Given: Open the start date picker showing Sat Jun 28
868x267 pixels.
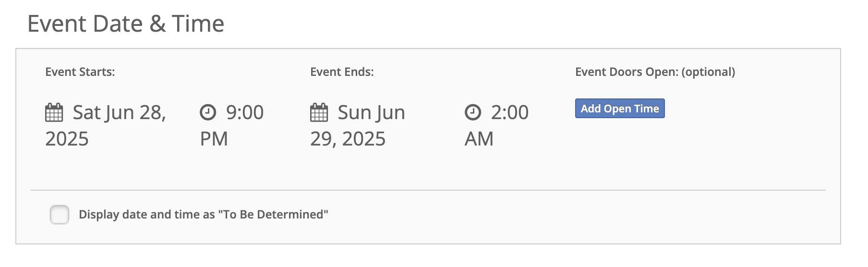Looking at the screenshot, I should click(106, 126).
